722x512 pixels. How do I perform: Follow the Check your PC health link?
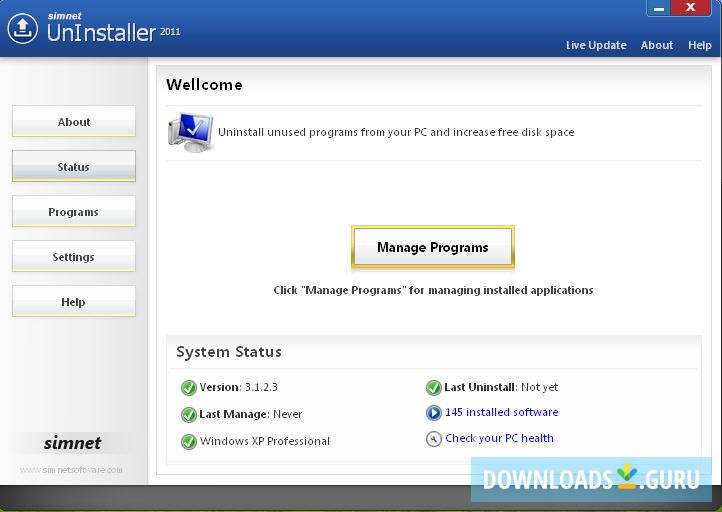[x=499, y=438]
